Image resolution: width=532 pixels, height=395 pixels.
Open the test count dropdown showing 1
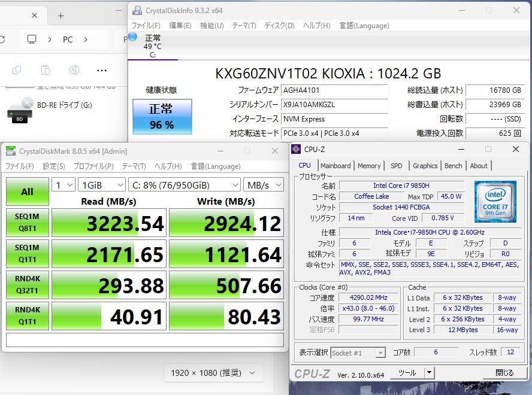64,185
